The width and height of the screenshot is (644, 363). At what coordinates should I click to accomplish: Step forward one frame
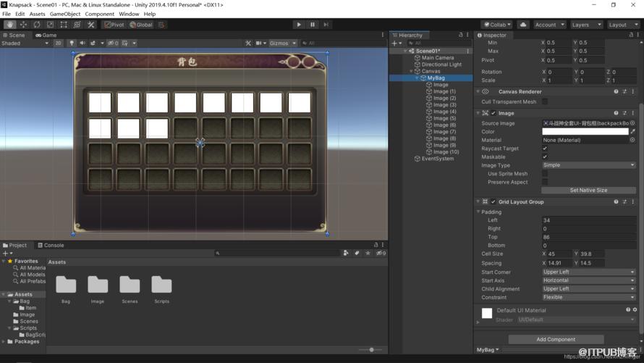tap(326, 25)
